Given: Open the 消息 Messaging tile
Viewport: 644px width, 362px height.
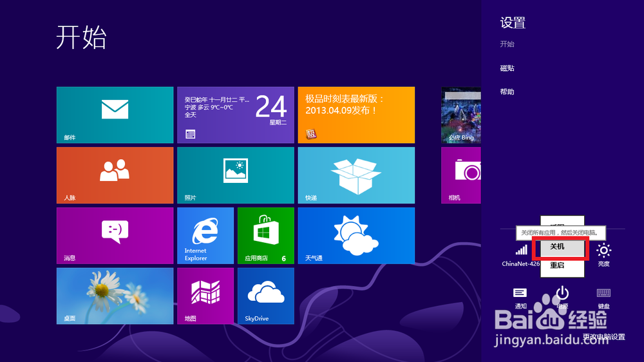Looking at the screenshot, I should point(115,236).
